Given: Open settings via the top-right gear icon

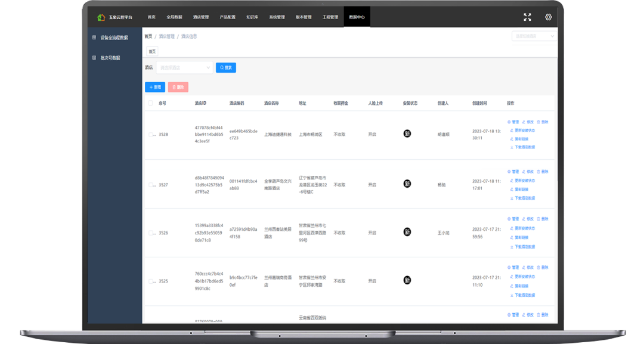Looking at the screenshot, I should (x=549, y=17).
